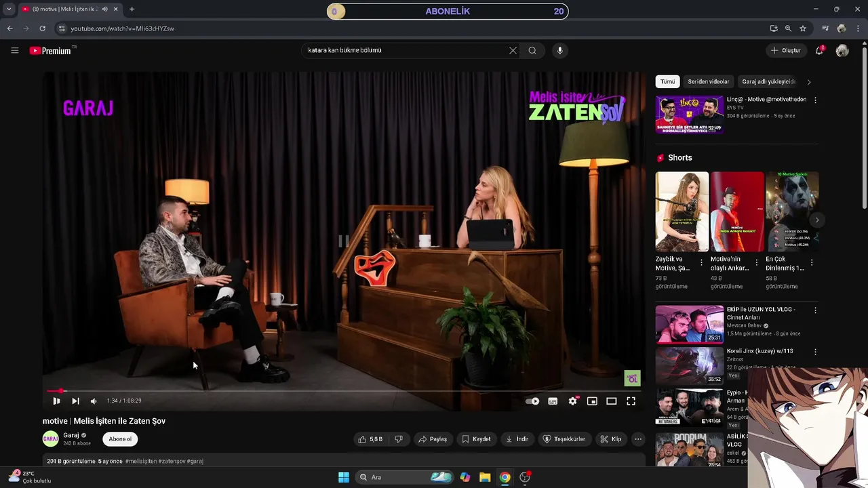Save the video with Kaydet

[x=476, y=439]
